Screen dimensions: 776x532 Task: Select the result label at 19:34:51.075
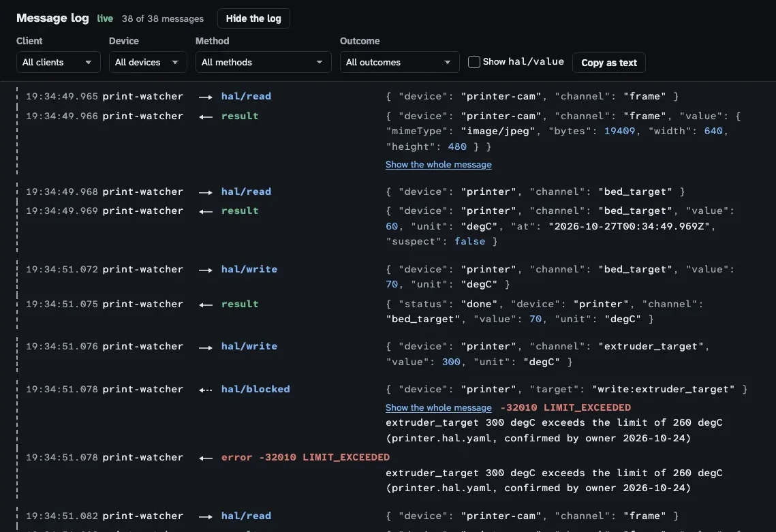pos(240,304)
